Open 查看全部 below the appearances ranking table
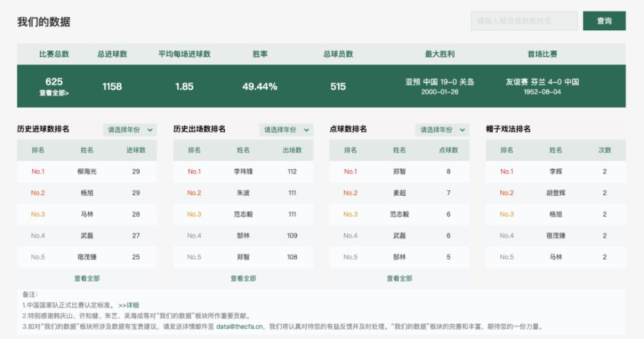 point(243,278)
